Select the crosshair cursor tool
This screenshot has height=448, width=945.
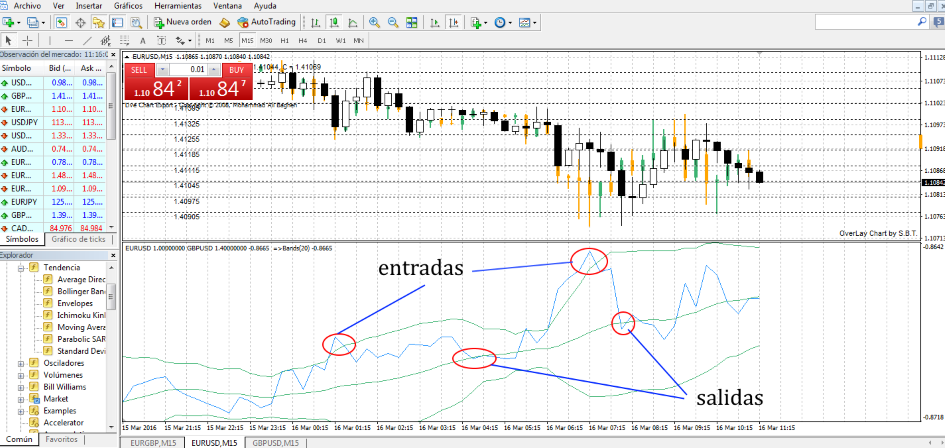tap(27, 40)
